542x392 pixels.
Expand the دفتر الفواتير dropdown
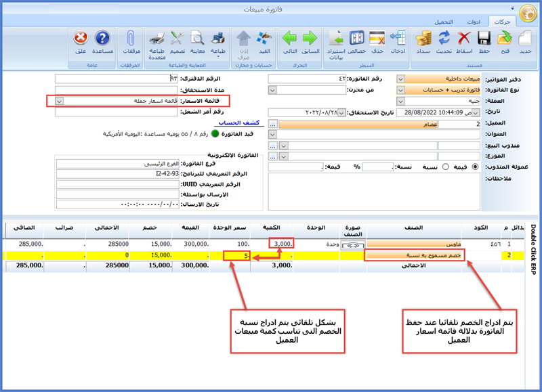click(x=400, y=79)
